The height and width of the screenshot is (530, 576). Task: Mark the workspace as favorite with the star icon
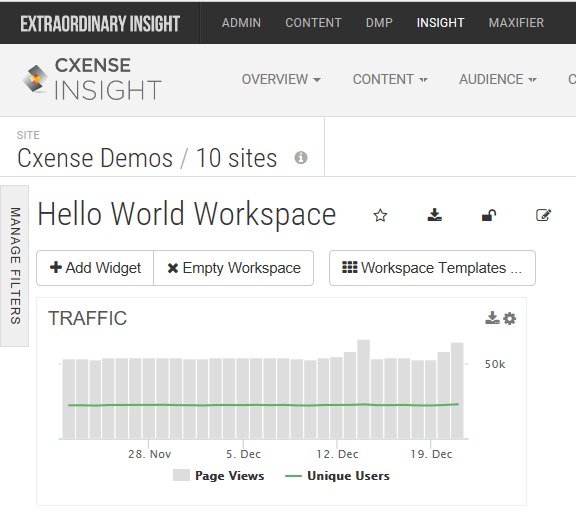pos(380,215)
